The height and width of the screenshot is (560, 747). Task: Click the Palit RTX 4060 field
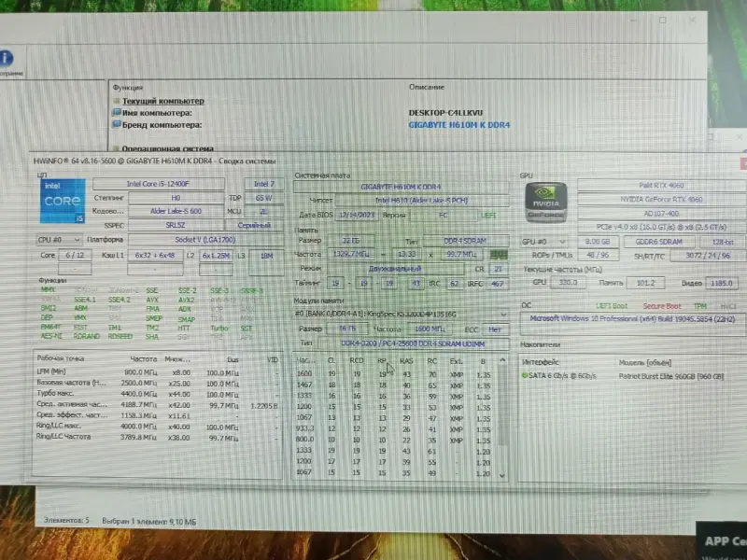[661, 185]
